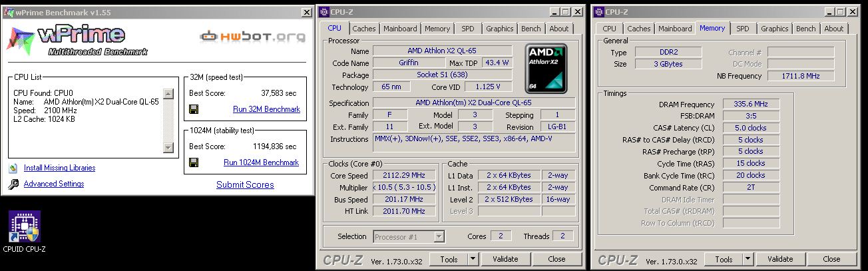Click the Install Missing Libraries icon
Viewport: 868px width, 271px height.
(13, 168)
